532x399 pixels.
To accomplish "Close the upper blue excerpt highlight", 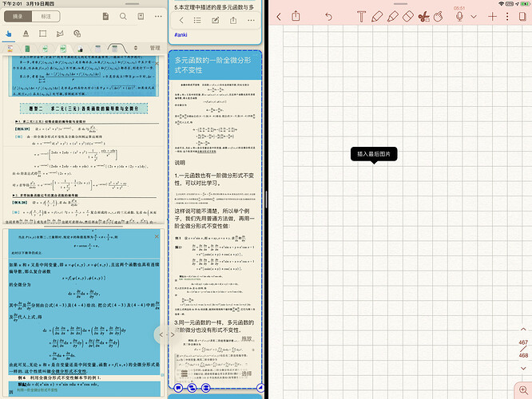I will pos(157,63).
